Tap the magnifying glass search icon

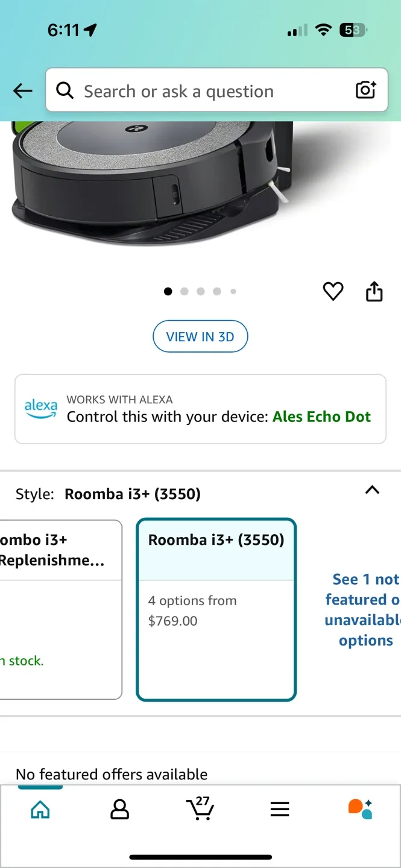pyautogui.click(x=65, y=90)
